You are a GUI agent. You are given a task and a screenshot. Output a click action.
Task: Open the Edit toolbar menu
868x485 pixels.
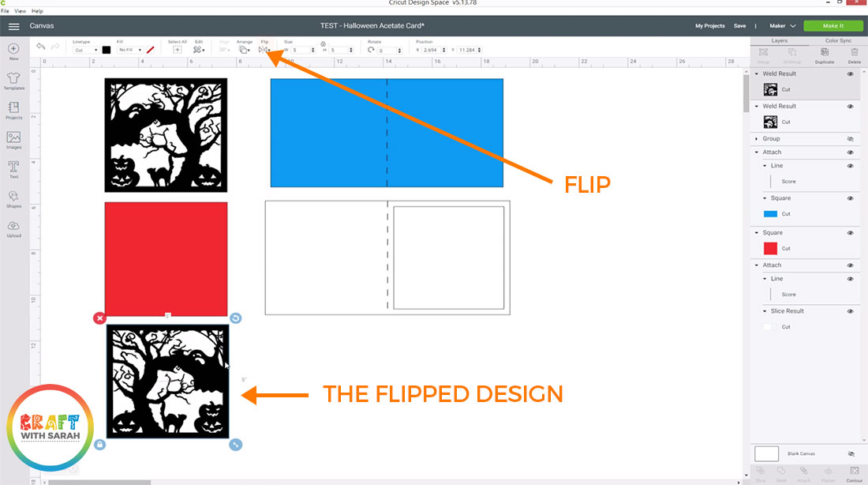point(198,50)
